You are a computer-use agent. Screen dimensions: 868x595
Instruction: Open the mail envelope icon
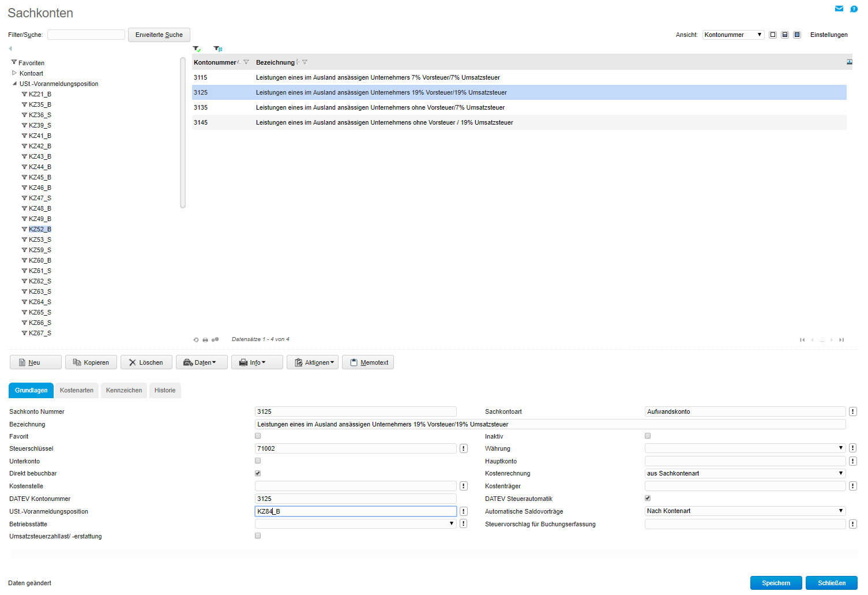point(839,9)
